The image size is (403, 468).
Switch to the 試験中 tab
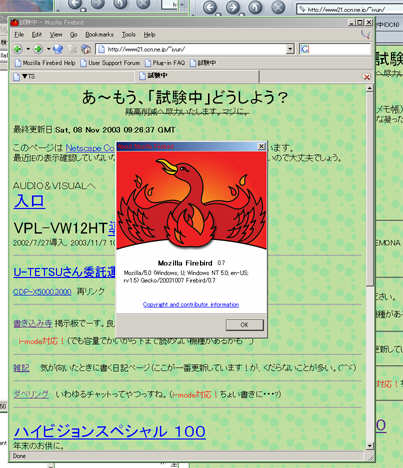[x=197, y=76]
